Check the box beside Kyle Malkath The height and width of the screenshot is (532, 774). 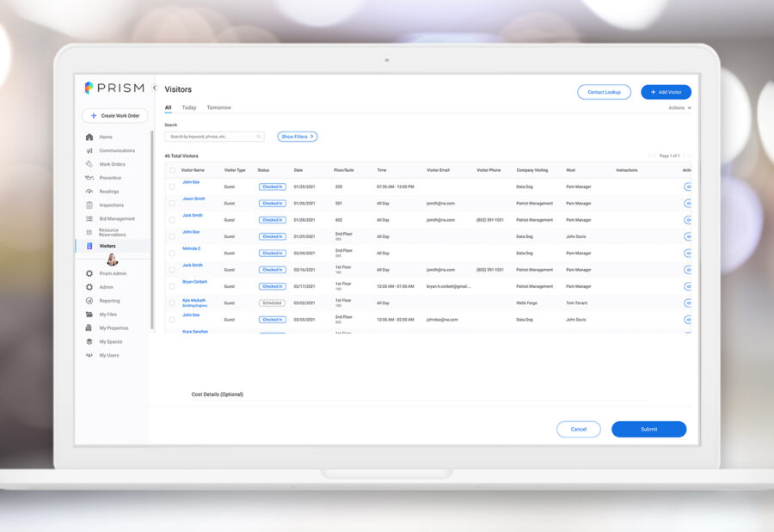[172, 303]
